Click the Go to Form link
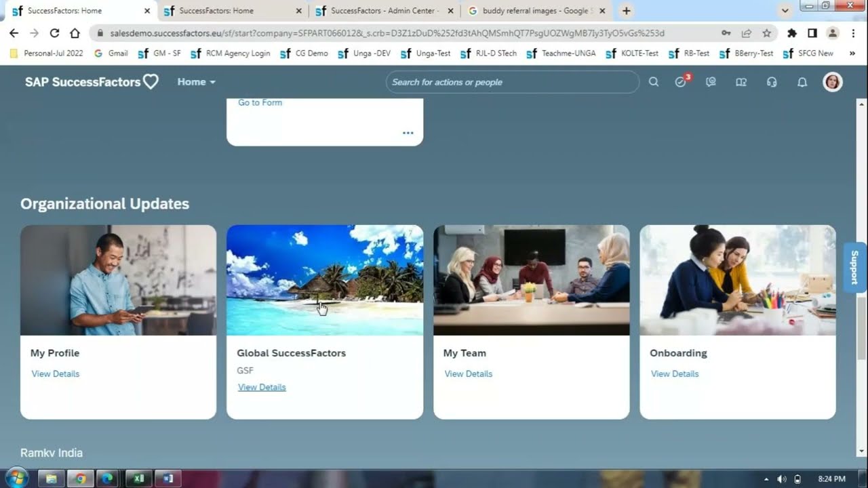This screenshot has height=488, width=868. pos(260,102)
